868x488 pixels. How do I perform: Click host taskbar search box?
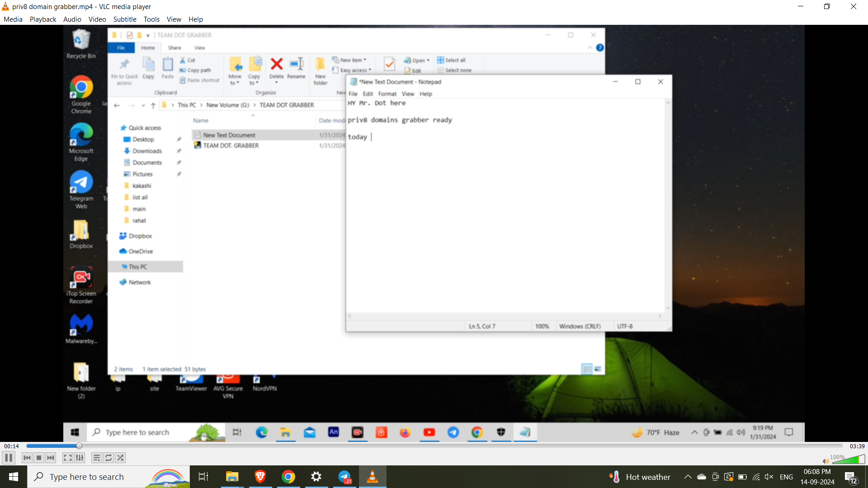[x=108, y=477]
